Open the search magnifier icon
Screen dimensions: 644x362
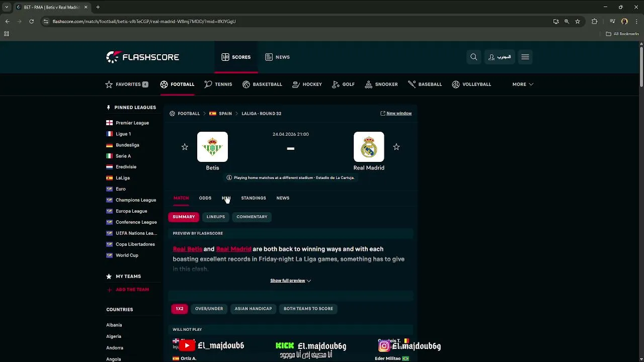473,57
